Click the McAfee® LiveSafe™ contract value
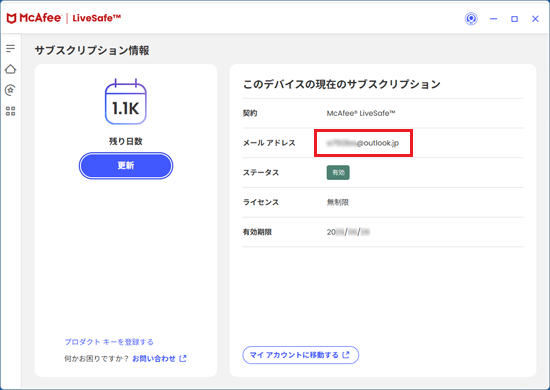The image size is (550, 390). point(361,113)
